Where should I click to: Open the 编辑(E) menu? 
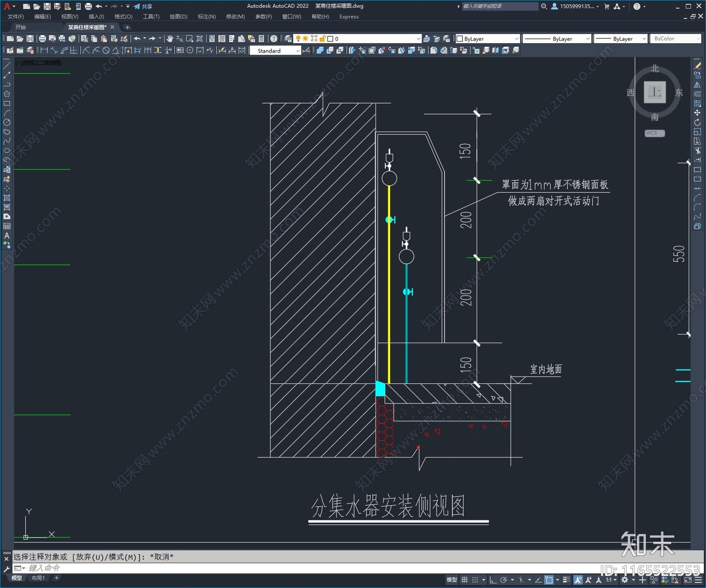(x=42, y=17)
